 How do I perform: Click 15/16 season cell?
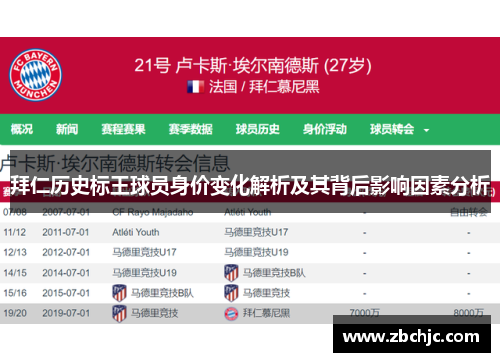coord(15,293)
